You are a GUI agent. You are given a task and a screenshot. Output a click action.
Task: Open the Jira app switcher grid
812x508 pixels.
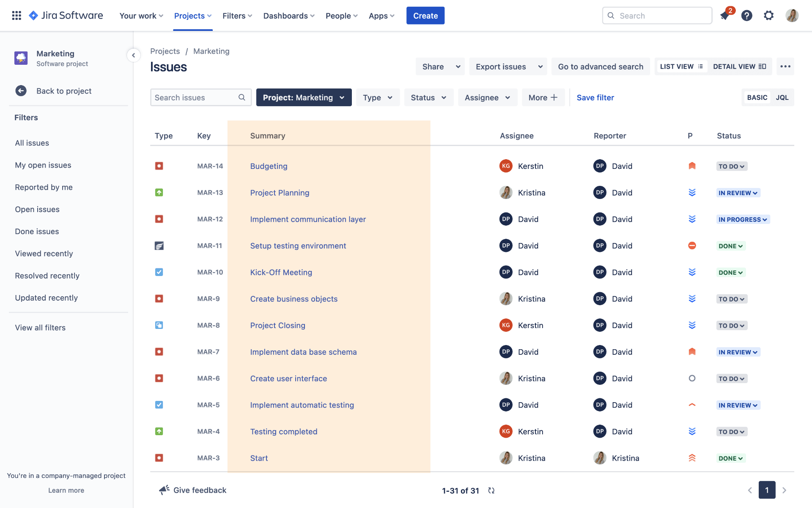[x=16, y=15]
